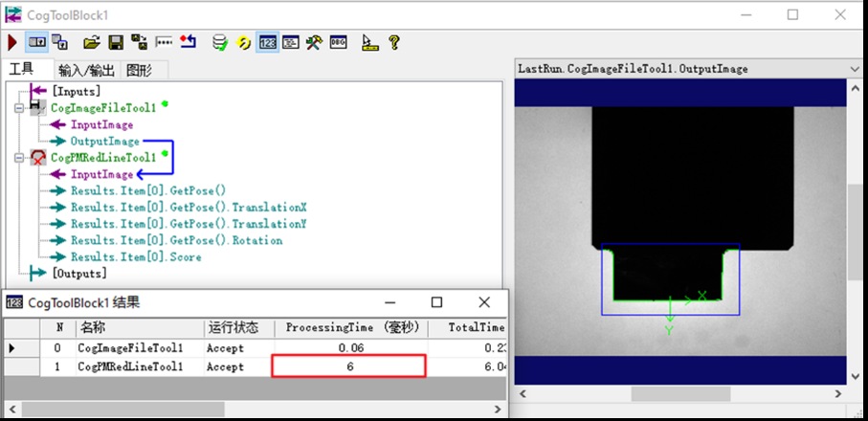Select the [Outputs] tree node
Viewport: 868px width, 421px height.
(x=79, y=274)
